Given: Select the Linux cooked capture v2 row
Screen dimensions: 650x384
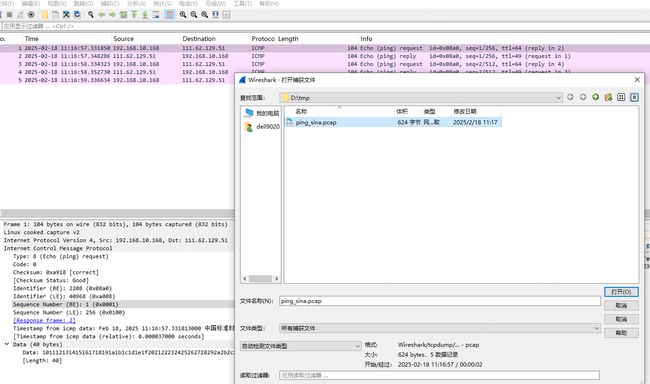Looking at the screenshot, I should click(x=117, y=232).
